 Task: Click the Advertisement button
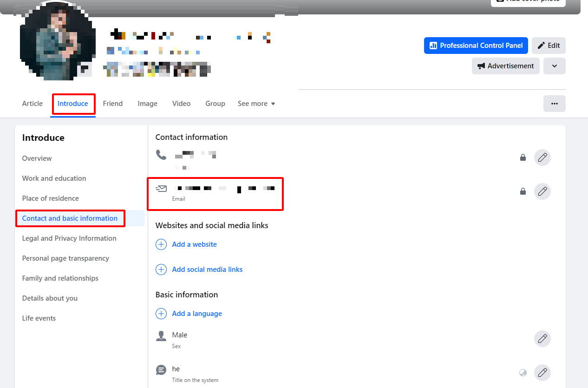506,66
